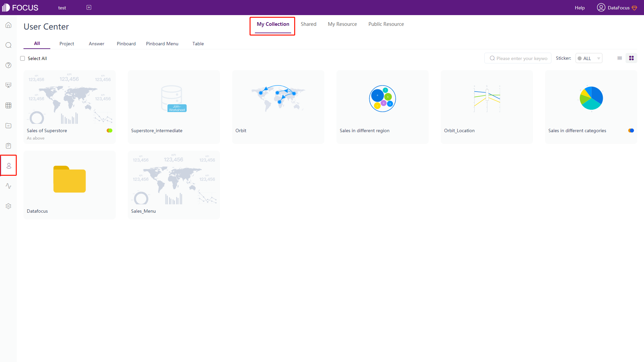Screen dimensions: 644x362
Task: Click the 'As above' description text
Action: click(36, 138)
